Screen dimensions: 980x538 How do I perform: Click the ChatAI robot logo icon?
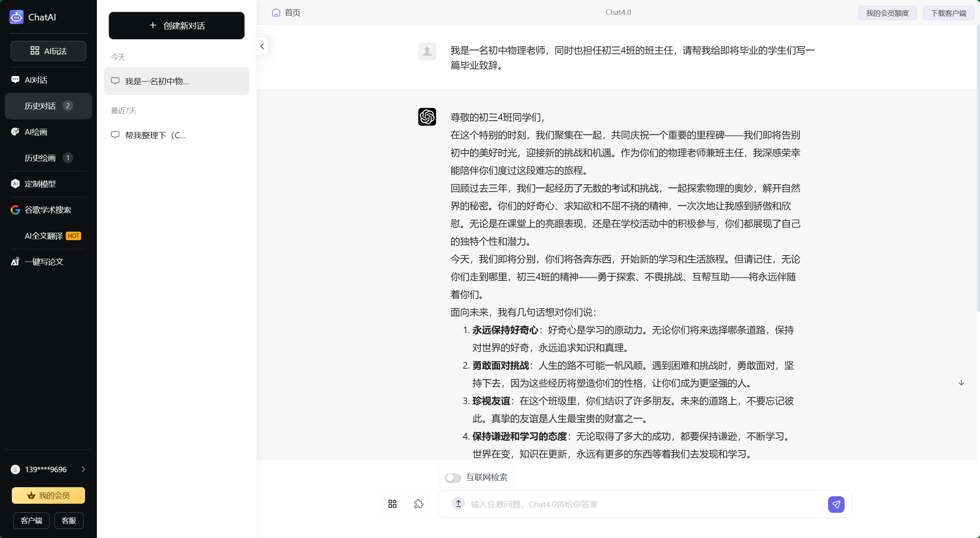[16, 17]
